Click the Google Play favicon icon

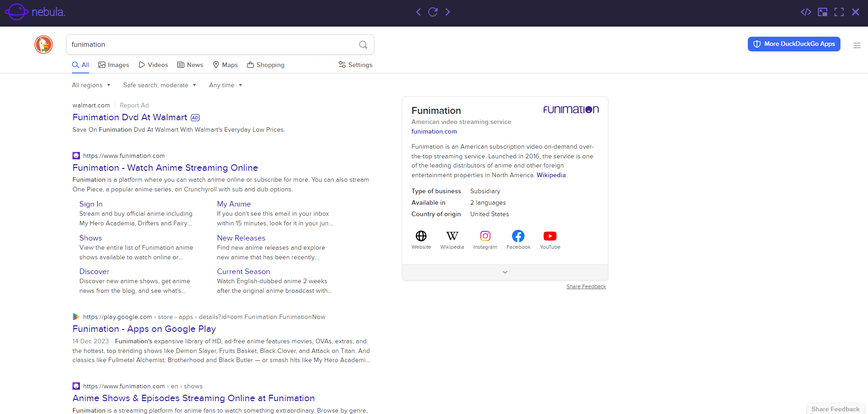point(76,317)
